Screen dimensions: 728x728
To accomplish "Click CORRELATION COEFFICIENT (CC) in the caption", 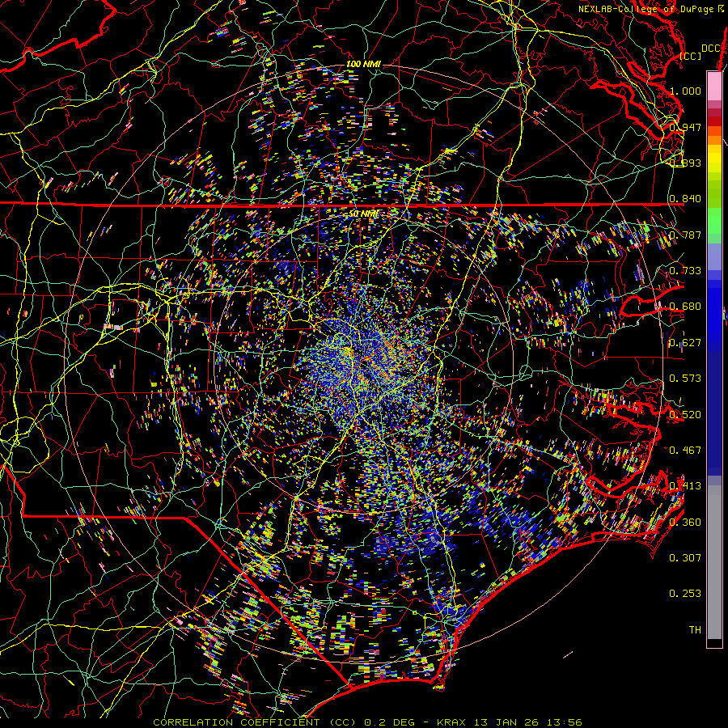I will pyautogui.click(x=255, y=722).
